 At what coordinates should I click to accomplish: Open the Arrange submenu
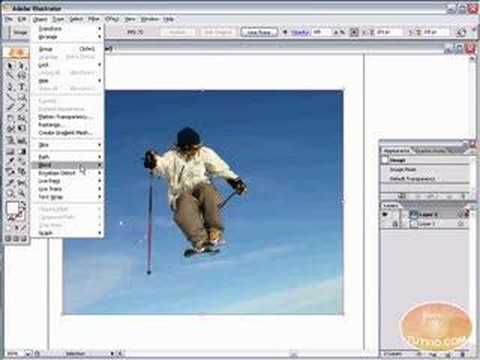coord(67,37)
